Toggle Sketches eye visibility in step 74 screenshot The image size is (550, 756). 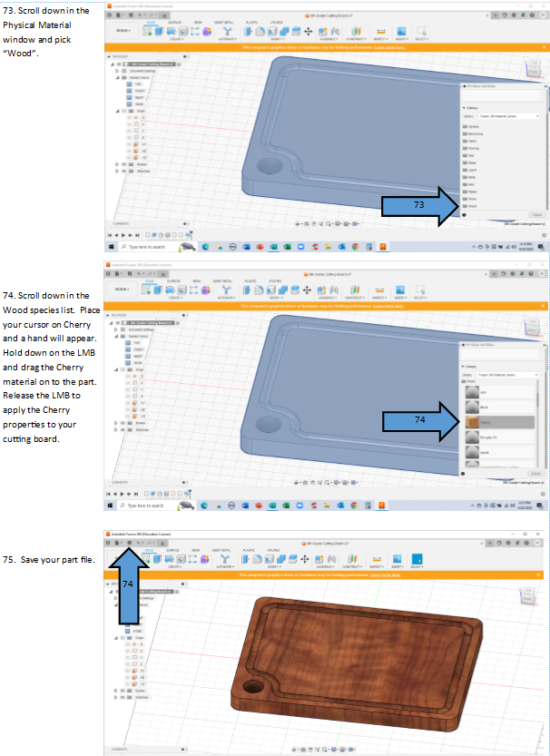tap(123, 429)
